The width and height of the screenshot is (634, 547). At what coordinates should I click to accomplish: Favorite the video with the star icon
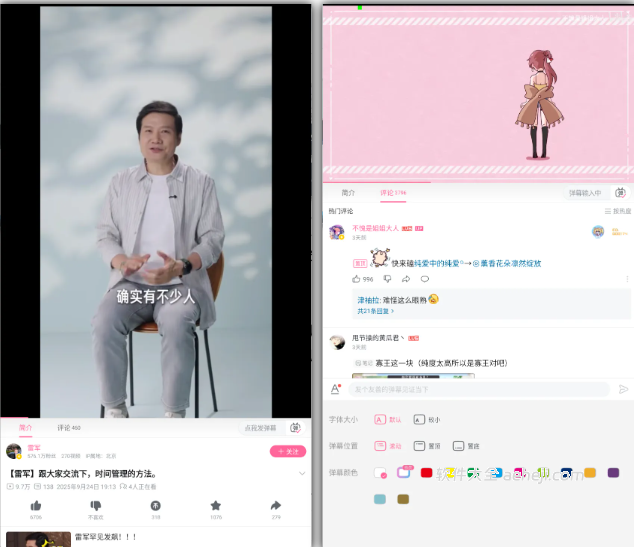[216, 505]
